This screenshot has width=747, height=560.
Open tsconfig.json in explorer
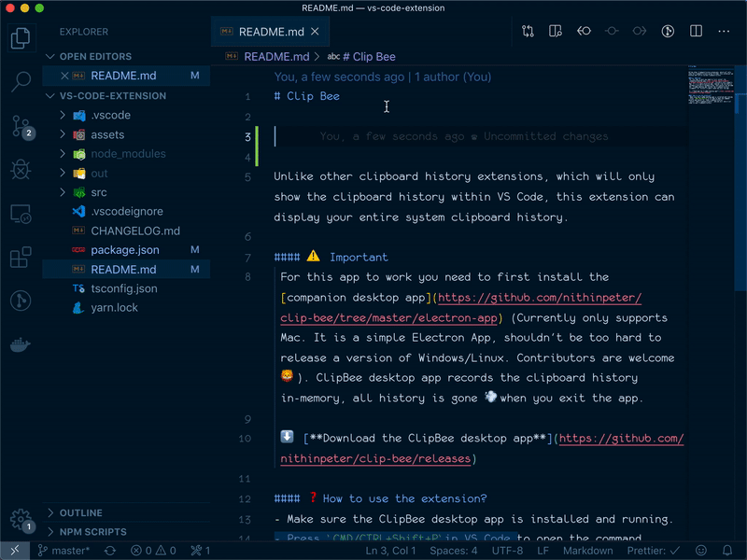[x=124, y=288]
